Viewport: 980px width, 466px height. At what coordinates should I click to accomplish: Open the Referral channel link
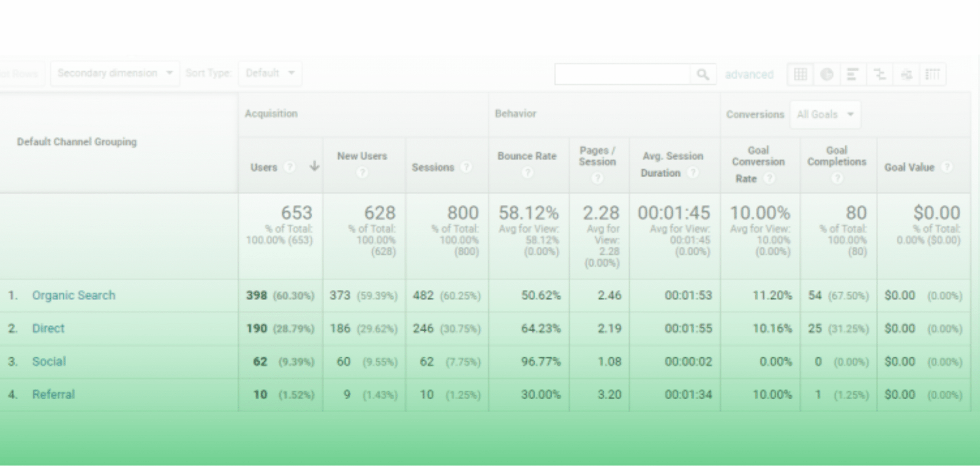click(x=53, y=395)
